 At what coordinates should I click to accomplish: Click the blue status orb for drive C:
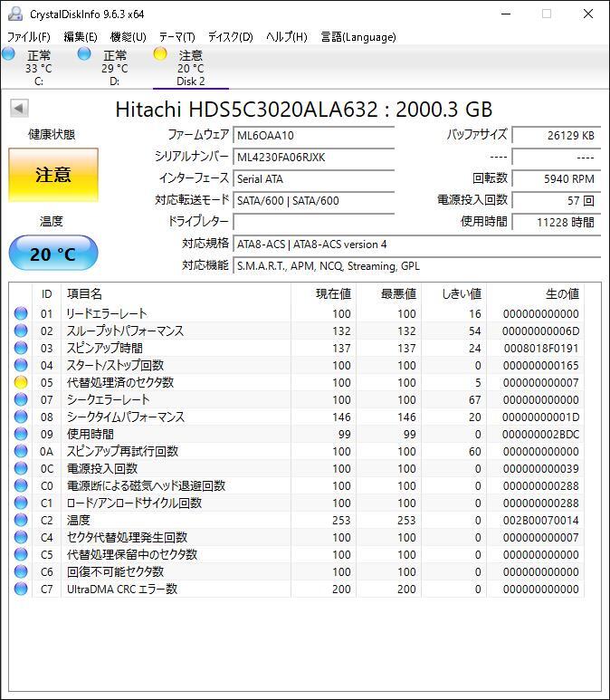pos(8,54)
